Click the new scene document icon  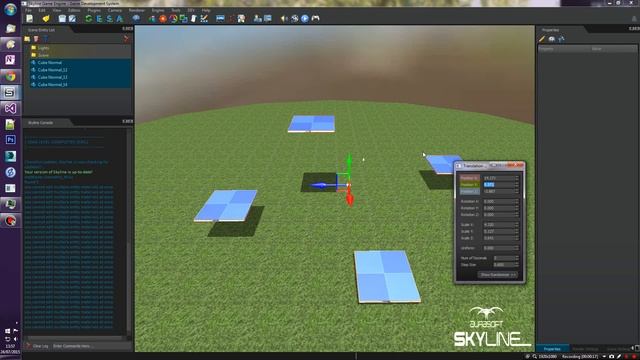coord(30,18)
